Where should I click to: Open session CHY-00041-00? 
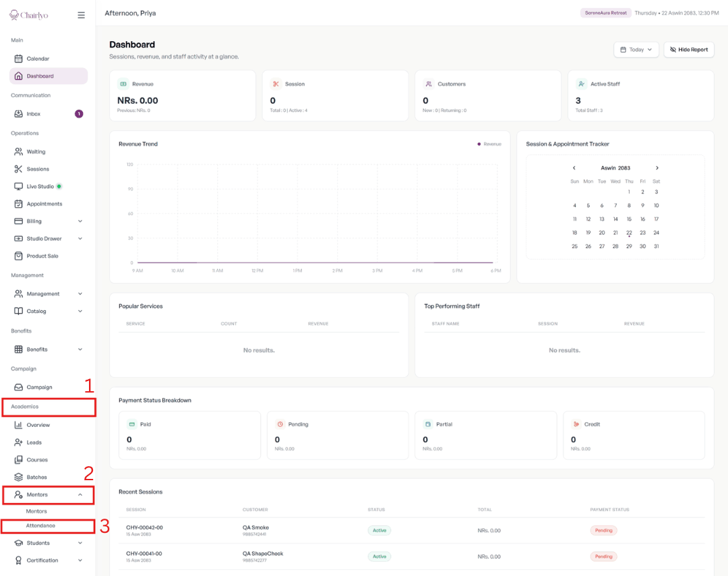click(144, 554)
